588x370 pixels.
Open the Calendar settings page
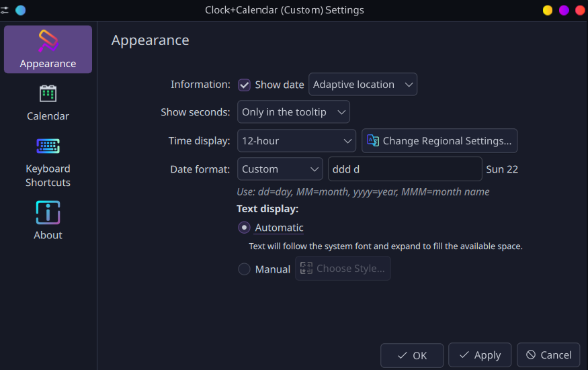click(48, 103)
